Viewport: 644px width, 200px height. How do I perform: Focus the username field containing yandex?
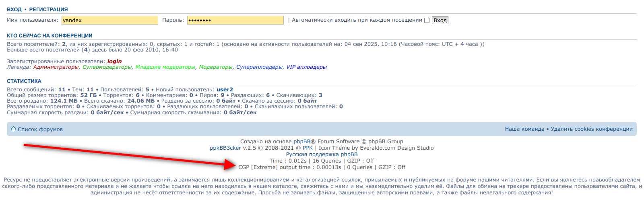(x=109, y=20)
